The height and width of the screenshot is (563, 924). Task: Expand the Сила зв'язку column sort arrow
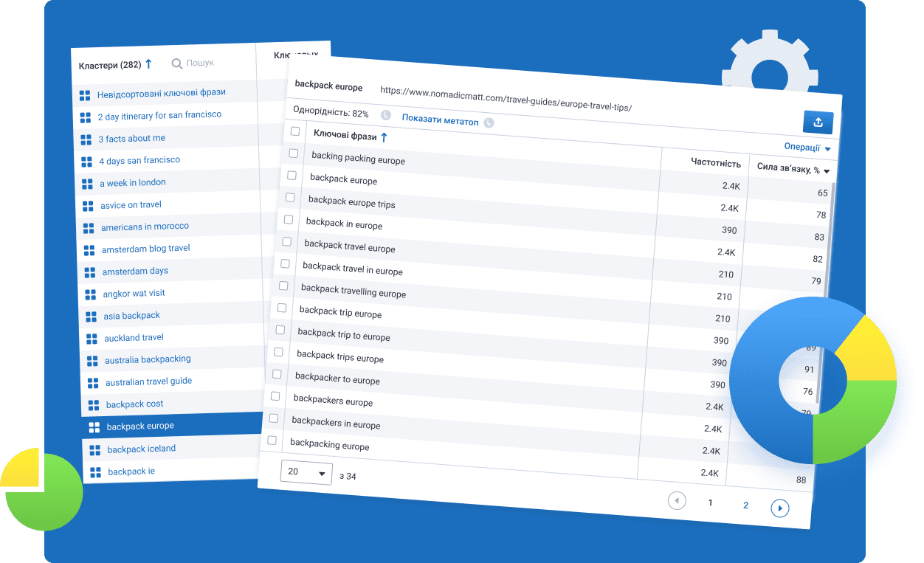coord(827,170)
